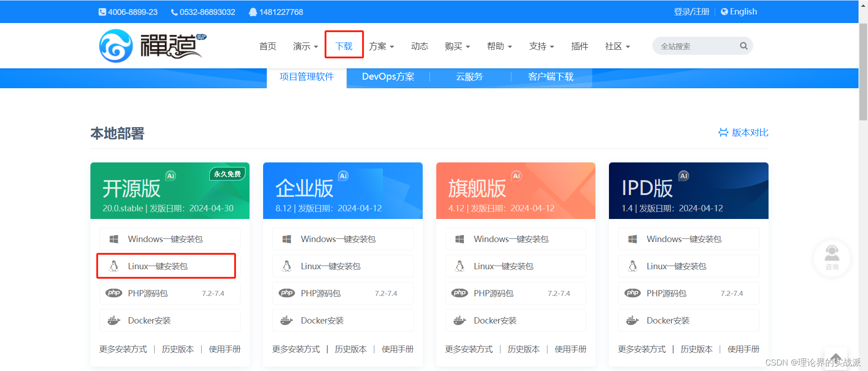Viewport: 868px width, 371px height.
Task: Open 开源版 更多安装方式 link
Action: (123, 349)
